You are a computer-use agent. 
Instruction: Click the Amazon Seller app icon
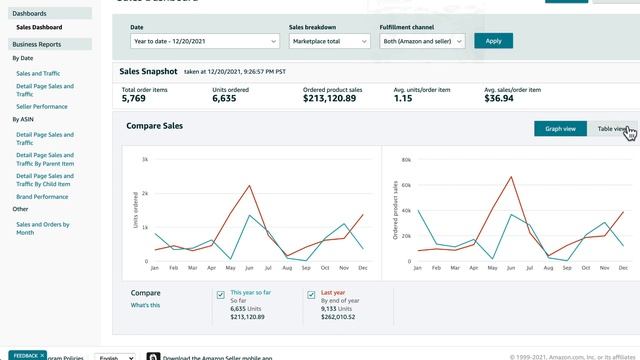153,356
